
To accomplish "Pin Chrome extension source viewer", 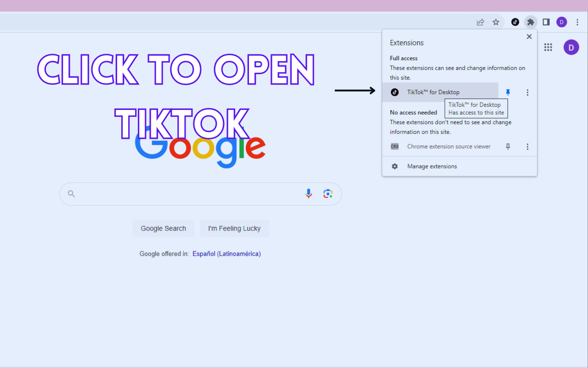I will 508,146.
